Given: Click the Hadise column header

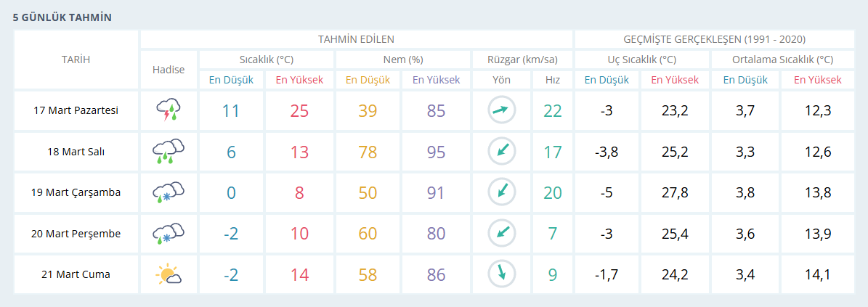Looking at the screenshot, I should point(169,70).
